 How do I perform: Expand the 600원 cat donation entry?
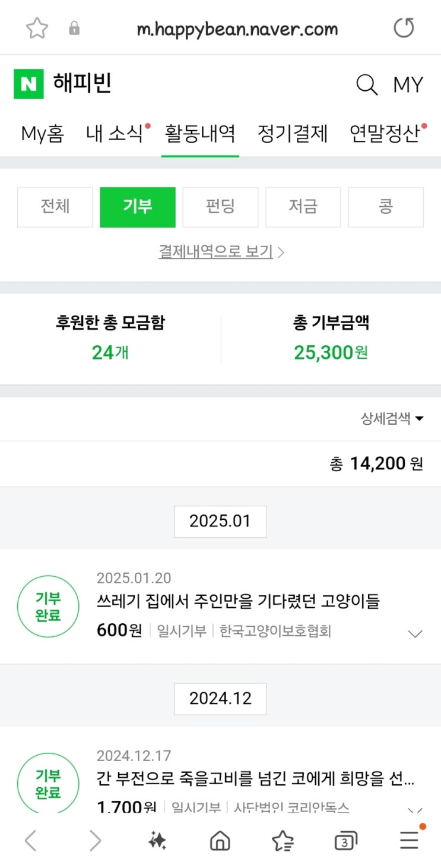coord(415,633)
